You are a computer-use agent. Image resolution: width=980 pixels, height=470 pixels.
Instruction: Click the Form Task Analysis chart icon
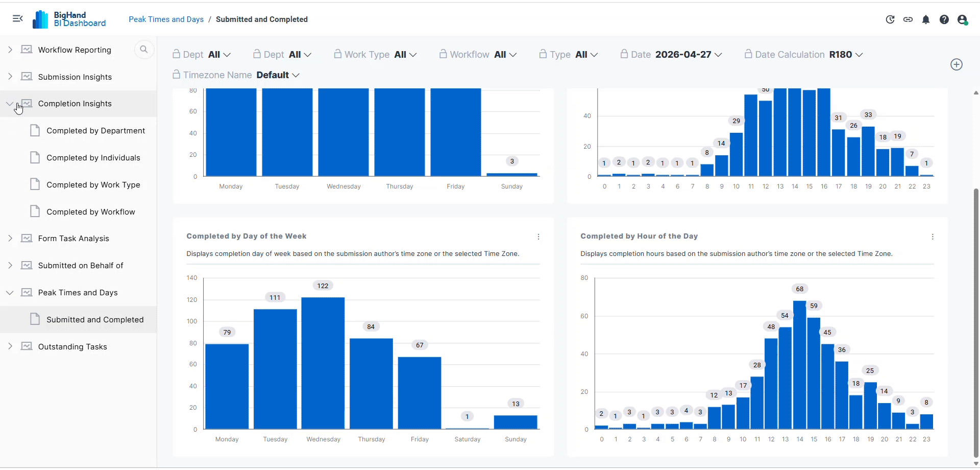coord(27,238)
